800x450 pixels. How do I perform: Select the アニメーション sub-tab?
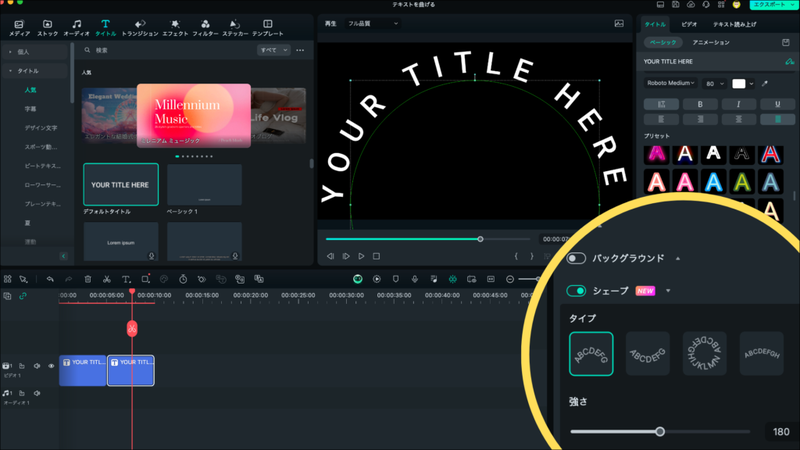[711, 42]
